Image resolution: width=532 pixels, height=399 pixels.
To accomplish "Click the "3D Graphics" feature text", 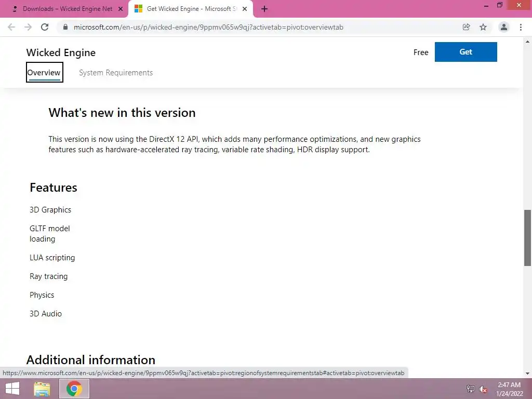I will click(x=50, y=210).
